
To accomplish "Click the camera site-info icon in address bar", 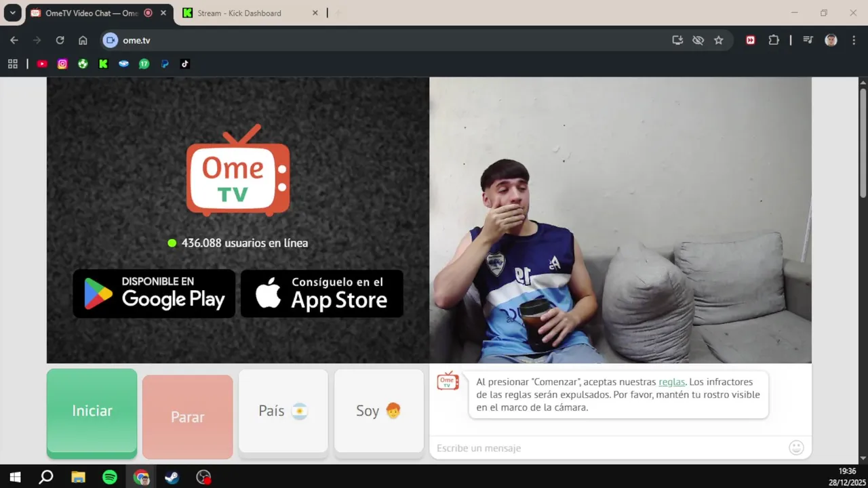I will (x=111, y=40).
